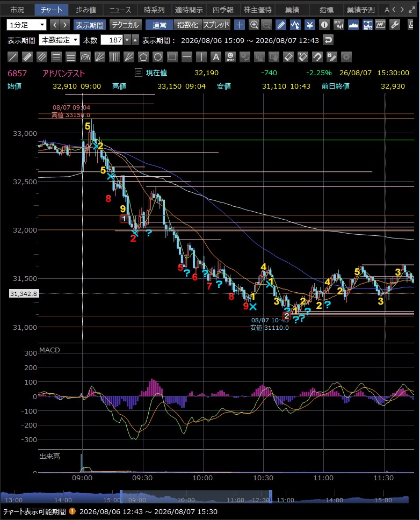The image size is (420, 520).
Task: Open the smiley ICON stamp tool
Action: pos(230,57)
